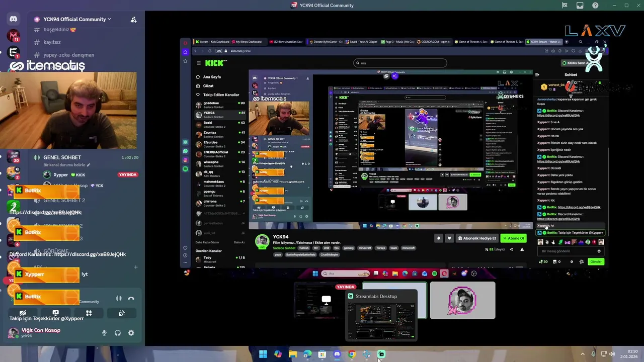Image resolution: width=644 pixels, height=362 pixels.
Task: Invite people to YCK94 Official Community server
Action: click(133, 20)
